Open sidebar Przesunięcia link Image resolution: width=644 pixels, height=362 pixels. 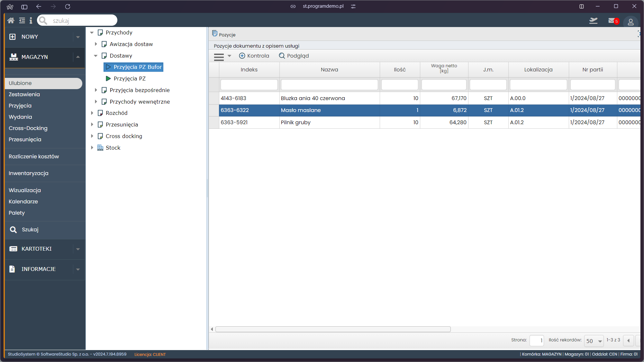25,140
